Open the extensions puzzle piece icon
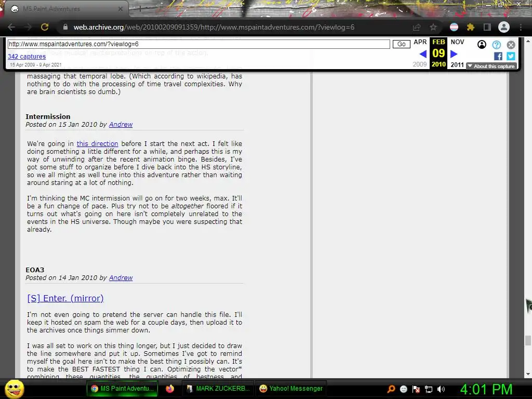532x399 pixels. 470,27
